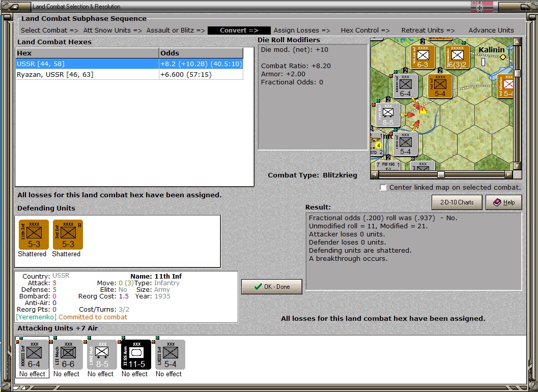Click the Retreat Units => subphase step
This screenshot has height=392, width=538.
(x=428, y=30)
